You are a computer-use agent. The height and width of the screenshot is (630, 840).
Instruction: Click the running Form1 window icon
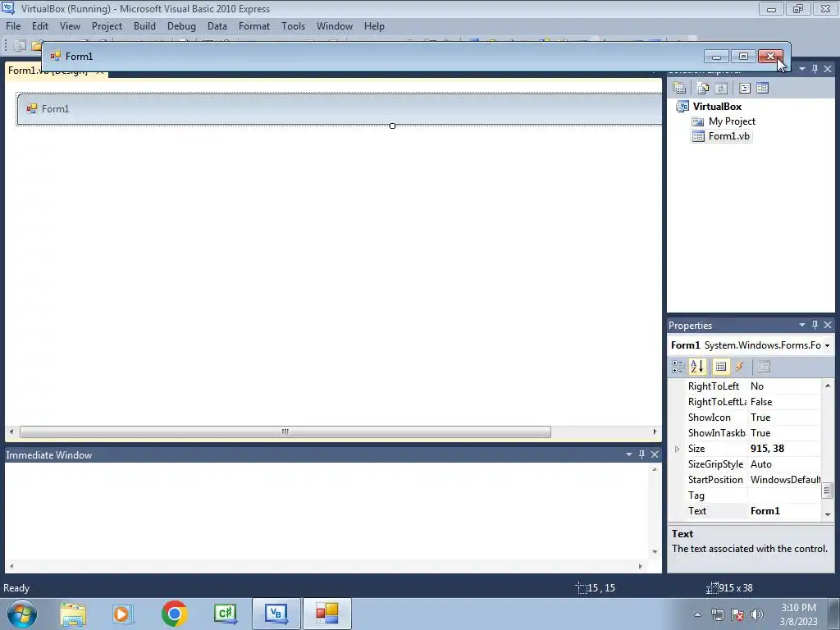[x=55, y=57]
